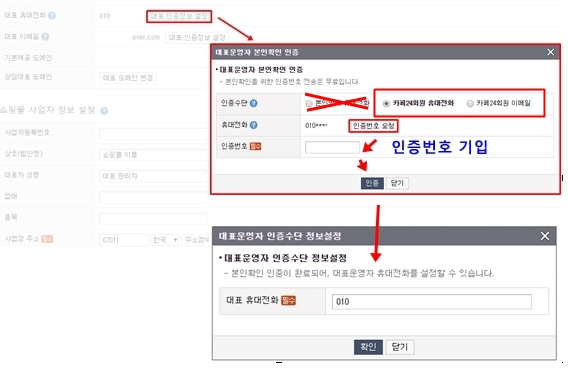Select 카페24회원 휴대전화 radio option
This screenshot has width=568, height=374.
pos(386,104)
